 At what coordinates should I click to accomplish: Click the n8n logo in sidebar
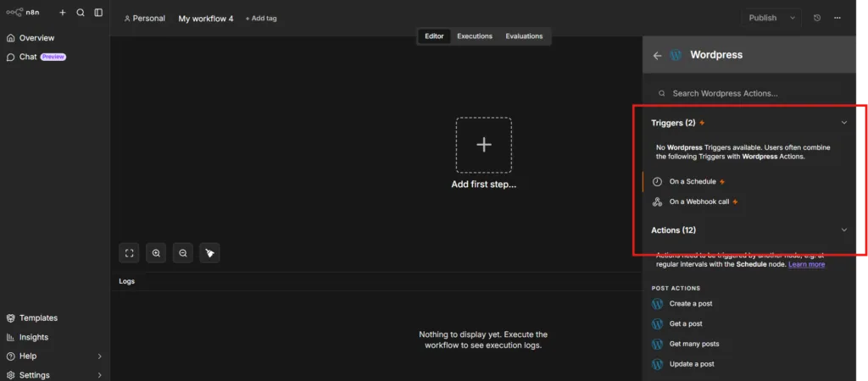point(23,12)
